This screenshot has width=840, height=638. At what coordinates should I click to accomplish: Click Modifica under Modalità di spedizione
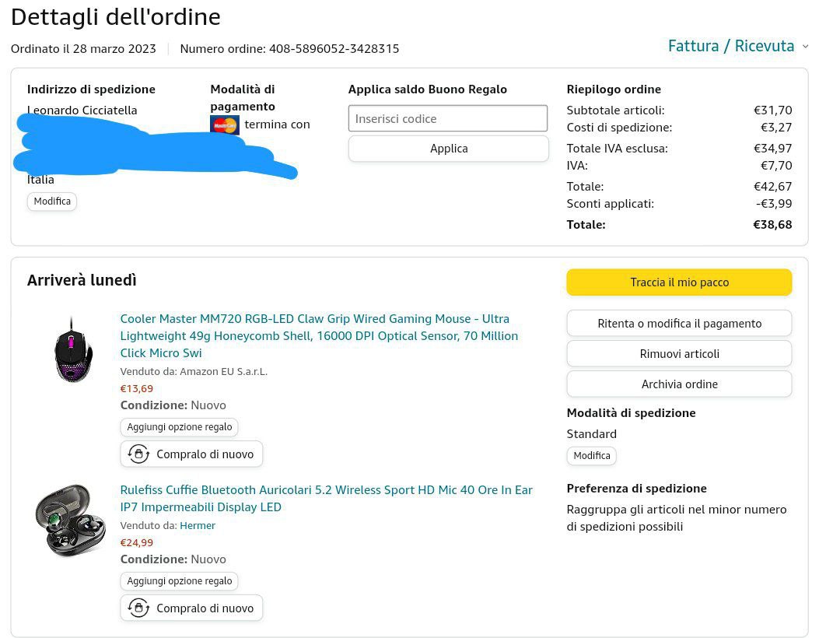[x=591, y=456]
